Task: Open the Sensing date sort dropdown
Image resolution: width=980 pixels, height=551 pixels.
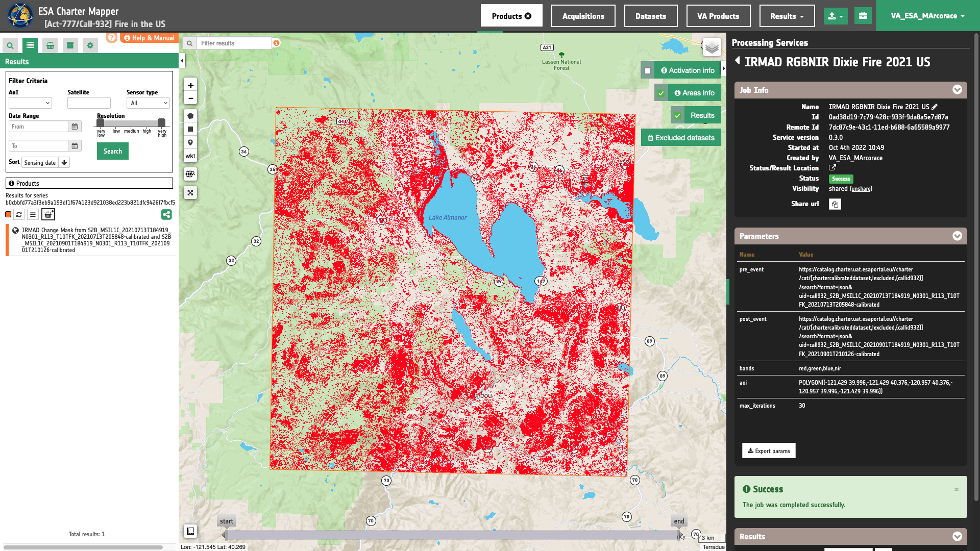Action: click(x=40, y=163)
